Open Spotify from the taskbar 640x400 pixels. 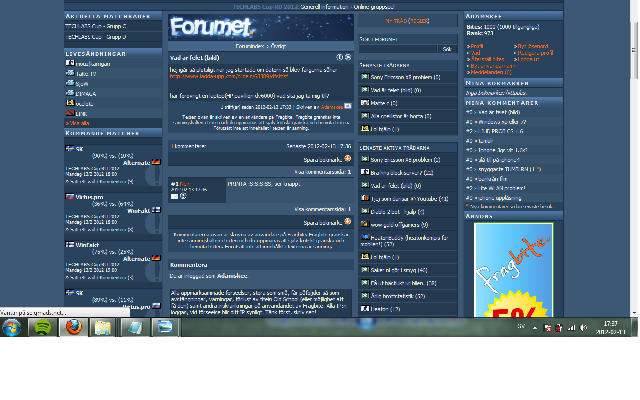click(43, 326)
